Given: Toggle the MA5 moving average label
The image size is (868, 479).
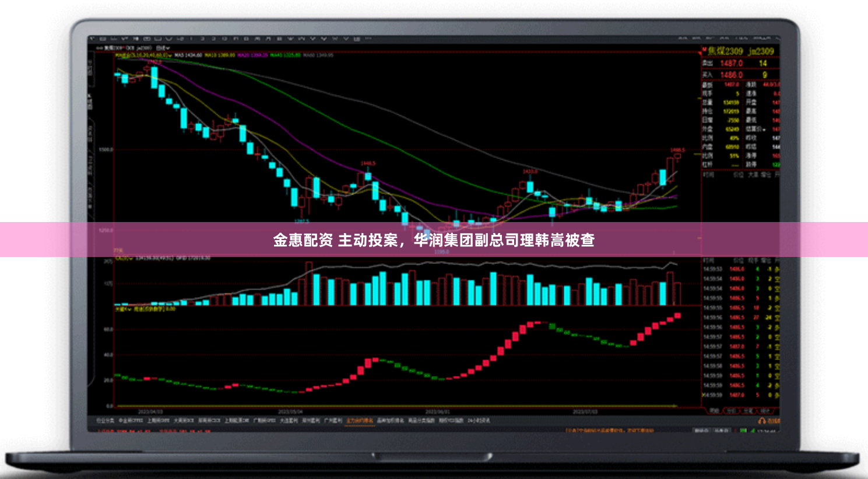Looking at the screenshot, I should click(182, 55).
